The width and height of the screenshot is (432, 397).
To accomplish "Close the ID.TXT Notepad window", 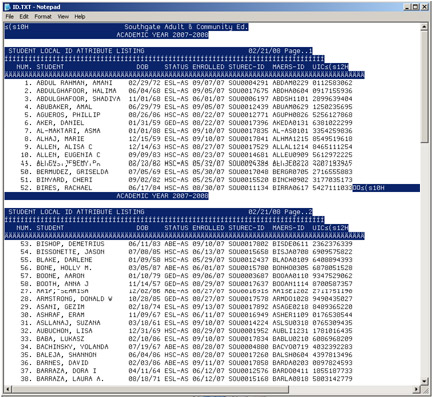I will pos(424,7).
